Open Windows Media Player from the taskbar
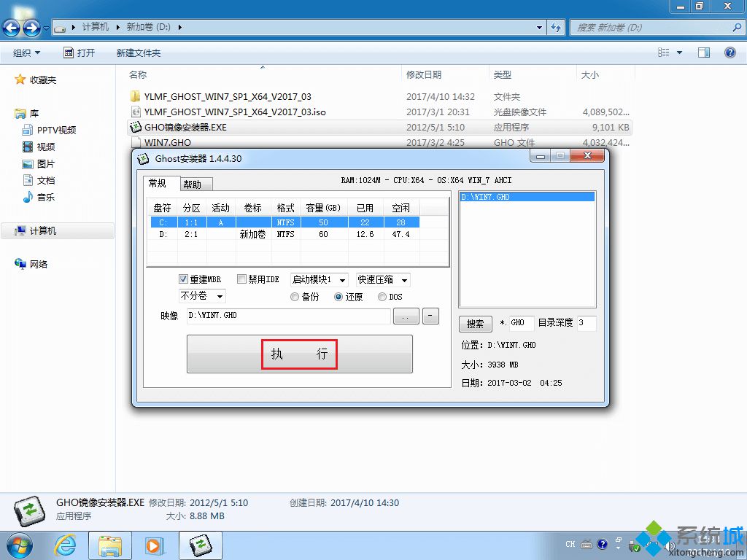Image resolution: width=747 pixels, height=560 pixels. 154,545
